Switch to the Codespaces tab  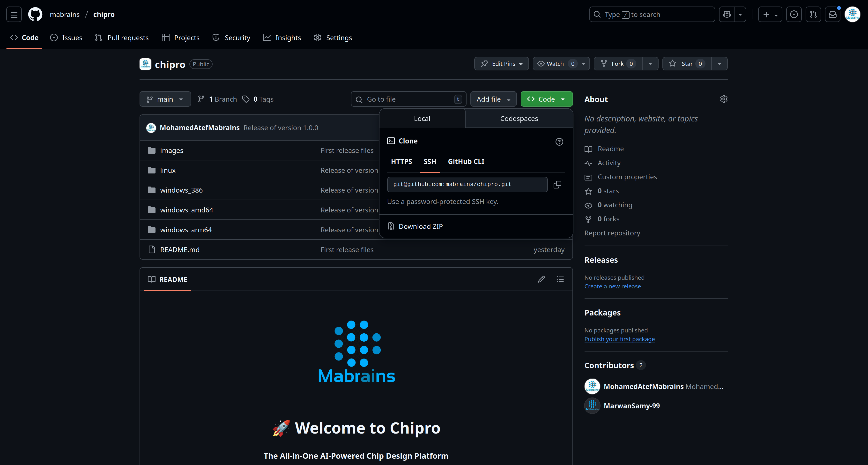[519, 118]
